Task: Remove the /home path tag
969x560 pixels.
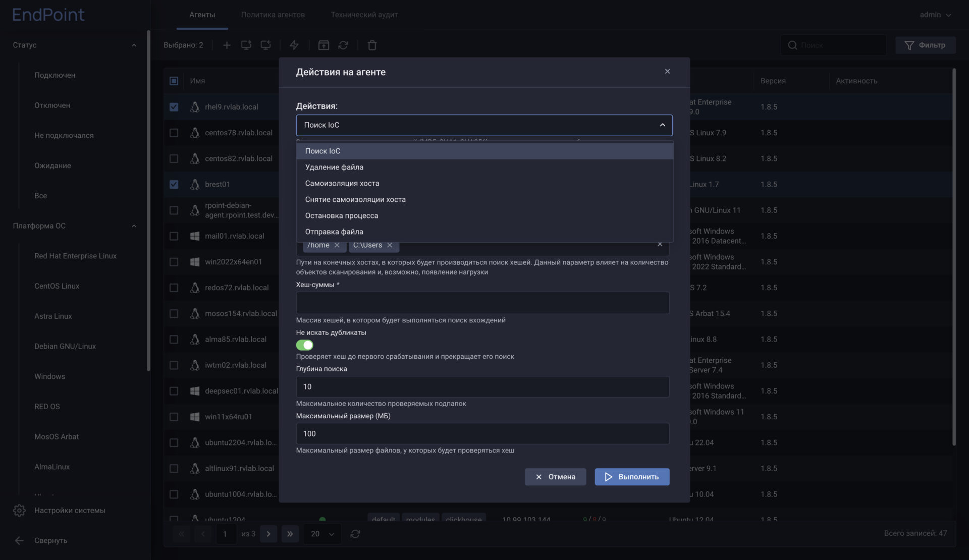Action: (x=337, y=245)
